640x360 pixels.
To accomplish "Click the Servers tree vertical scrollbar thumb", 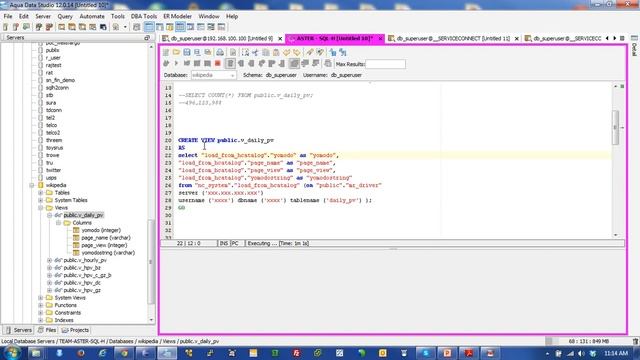I will tap(151, 262).
